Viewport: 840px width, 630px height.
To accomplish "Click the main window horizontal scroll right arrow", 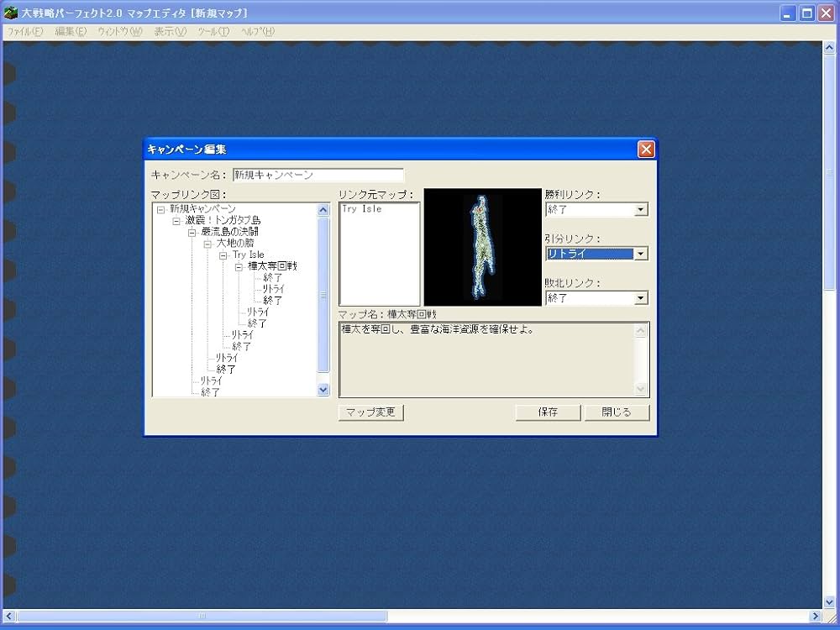I will [x=816, y=616].
